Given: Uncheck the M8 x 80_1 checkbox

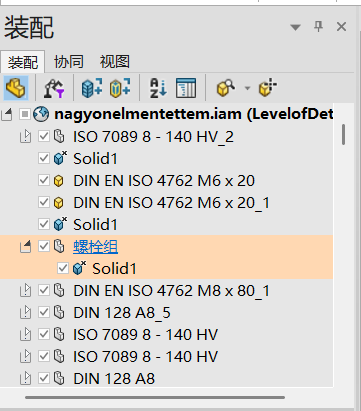Looking at the screenshot, I should click(44, 290).
